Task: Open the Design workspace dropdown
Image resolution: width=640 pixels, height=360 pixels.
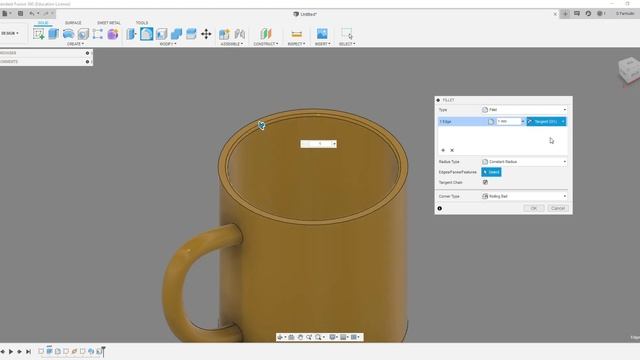Action: pos(10,33)
